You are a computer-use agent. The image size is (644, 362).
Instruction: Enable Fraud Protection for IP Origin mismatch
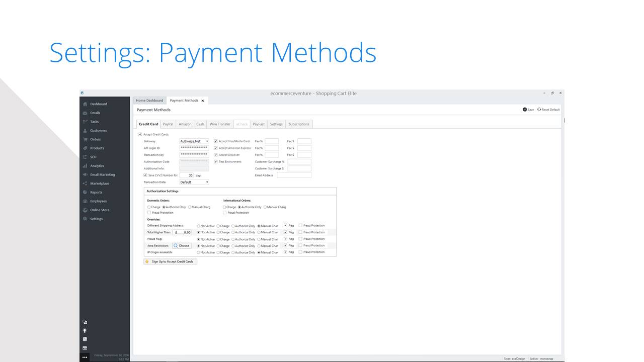click(300, 252)
